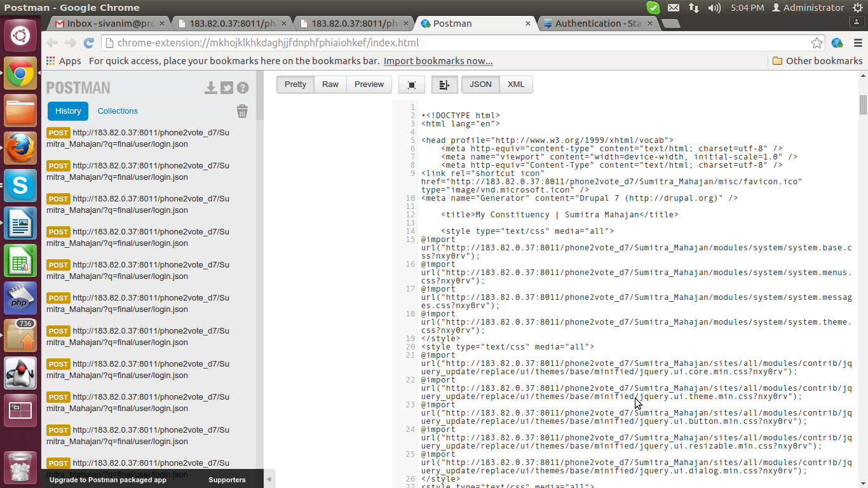Switch to the Collections tab

point(118,111)
